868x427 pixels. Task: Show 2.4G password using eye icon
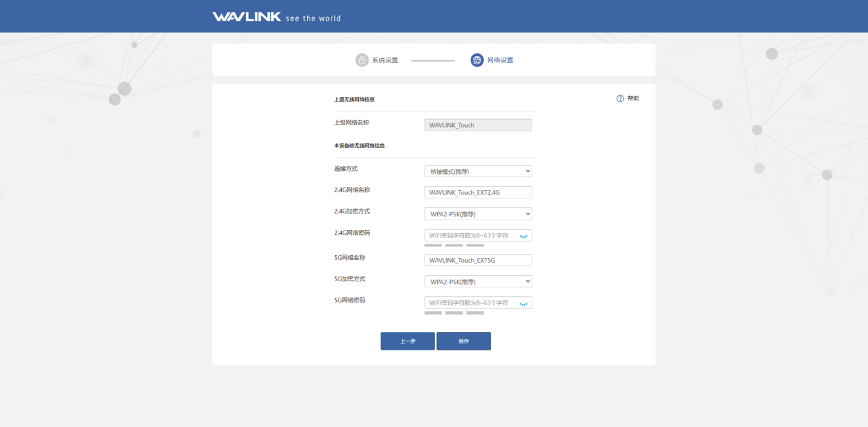(523, 235)
